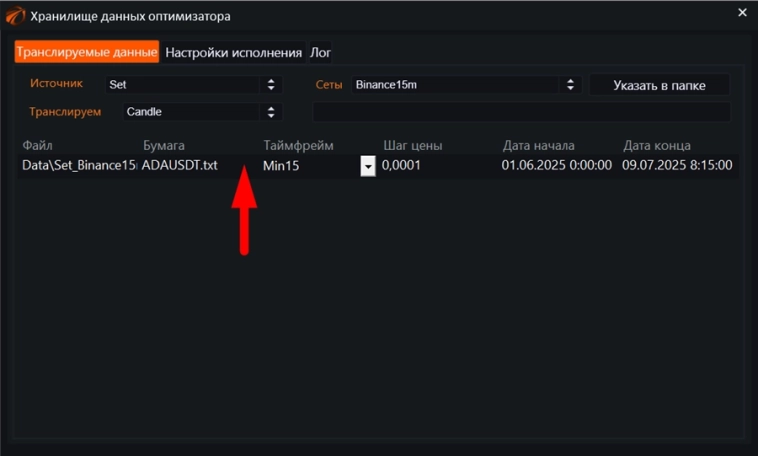Select the ADAUSDT.txt cell in the table
This screenshot has width=758, height=456.
(180, 165)
